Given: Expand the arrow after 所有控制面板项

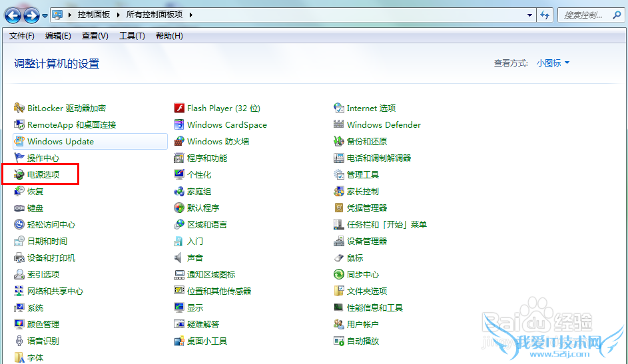Looking at the screenshot, I should [x=191, y=15].
